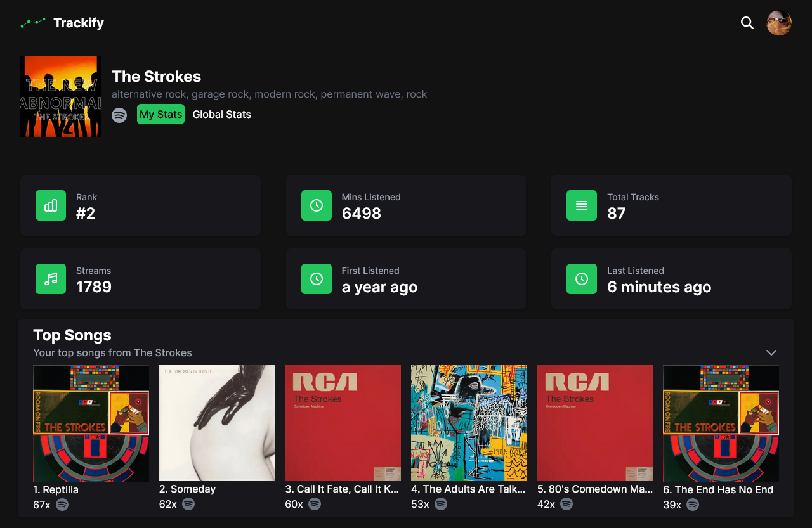Click the Rank bar chart icon
Screen dimensions: 812x528
(51, 205)
